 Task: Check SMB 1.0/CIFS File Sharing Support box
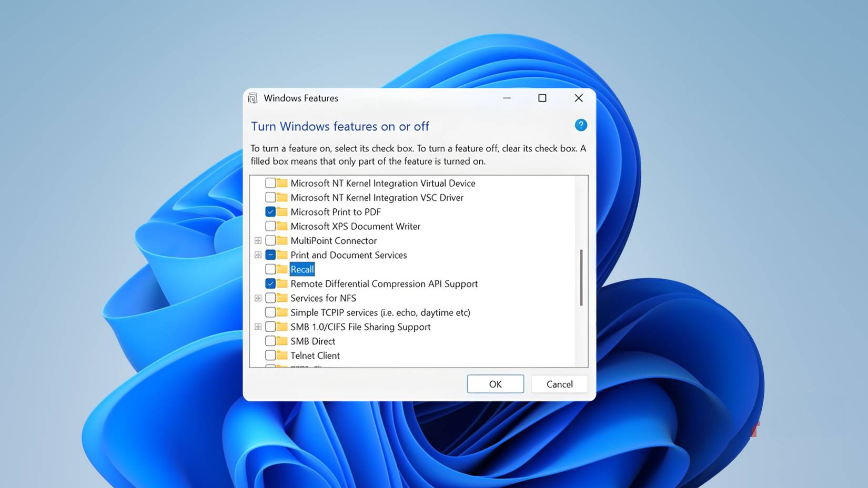[270, 327]
